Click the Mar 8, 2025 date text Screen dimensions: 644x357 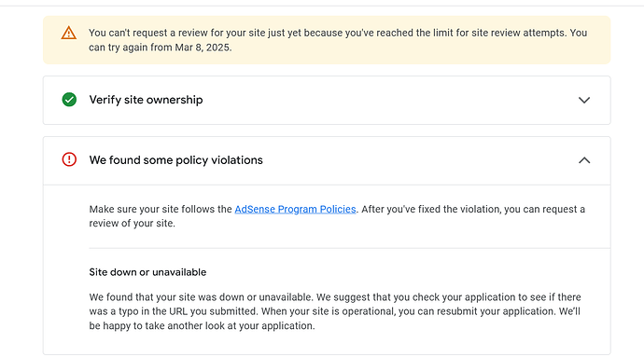tap(203, 48)
